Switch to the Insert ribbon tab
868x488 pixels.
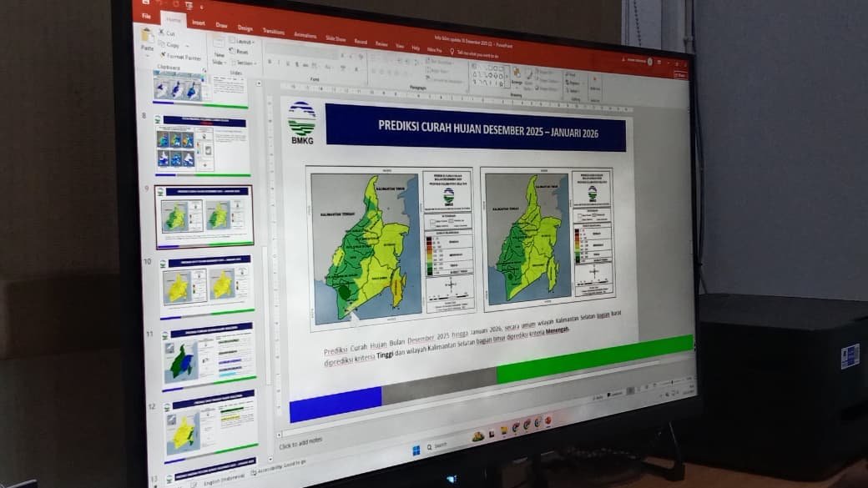[198, 23]
